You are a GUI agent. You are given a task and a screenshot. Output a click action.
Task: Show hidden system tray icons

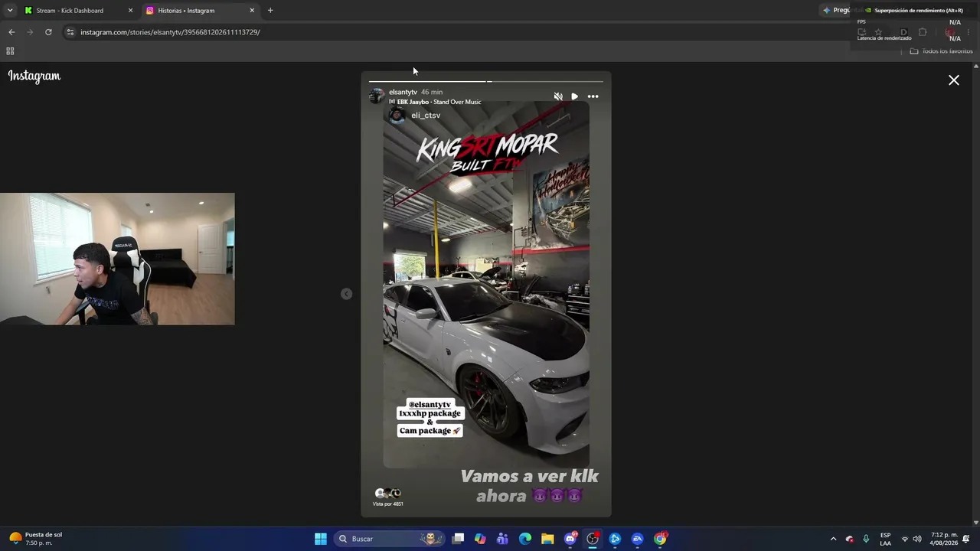click(x=834, y=539)
